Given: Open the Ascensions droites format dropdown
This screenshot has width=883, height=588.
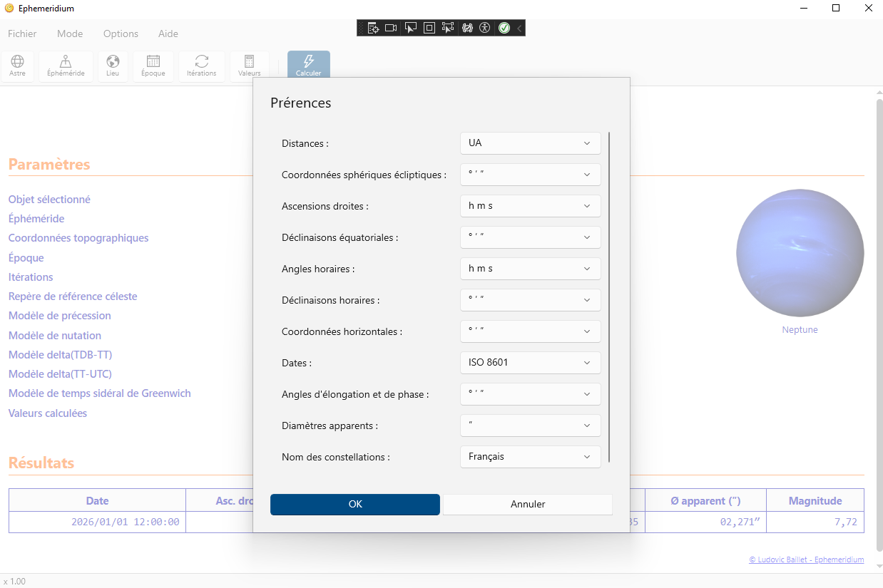Looking at the screenshot, I should click(x=530, y=206).
